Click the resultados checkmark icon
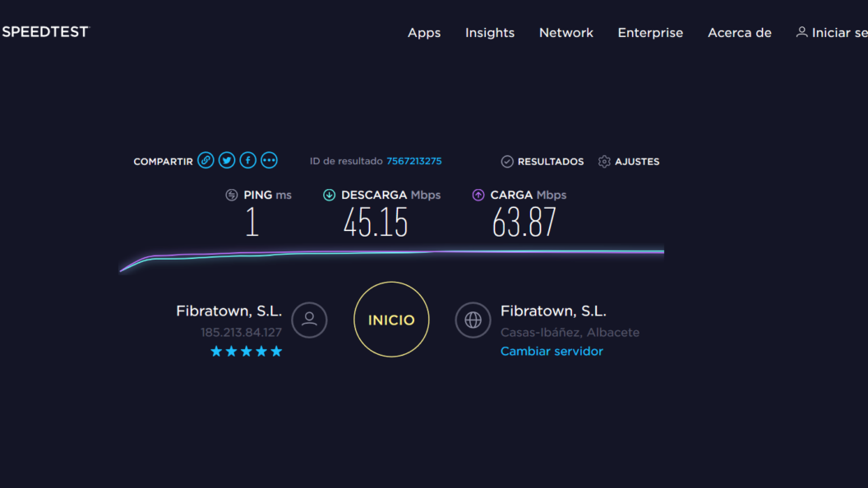The width and height of the screenshot is (868, 488). coord(507,162)
